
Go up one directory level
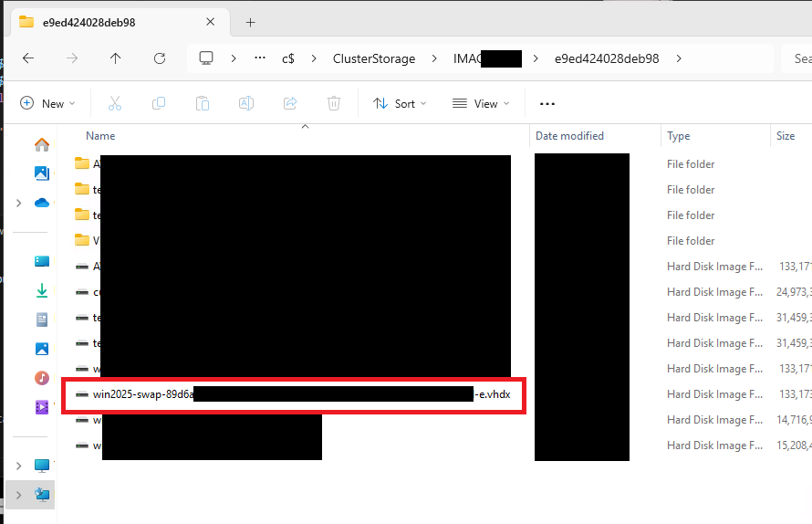click(x=115, y=58)
